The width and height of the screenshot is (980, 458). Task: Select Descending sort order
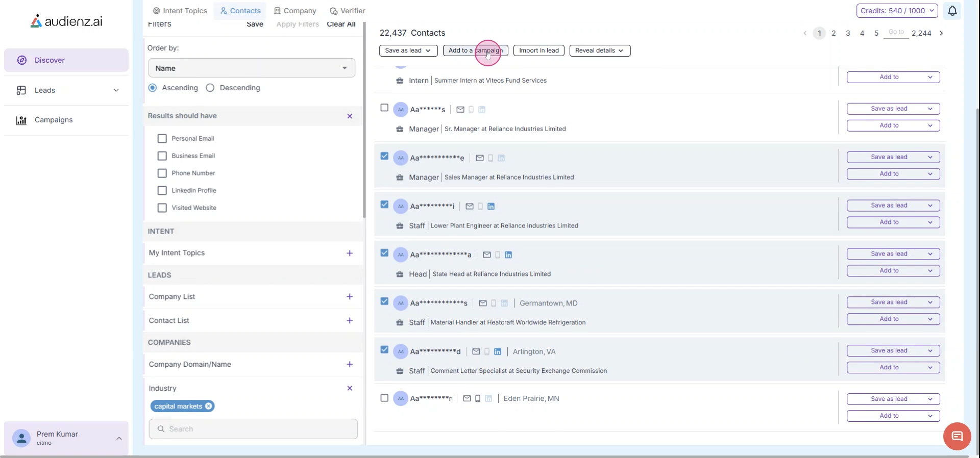click(210, 88)
